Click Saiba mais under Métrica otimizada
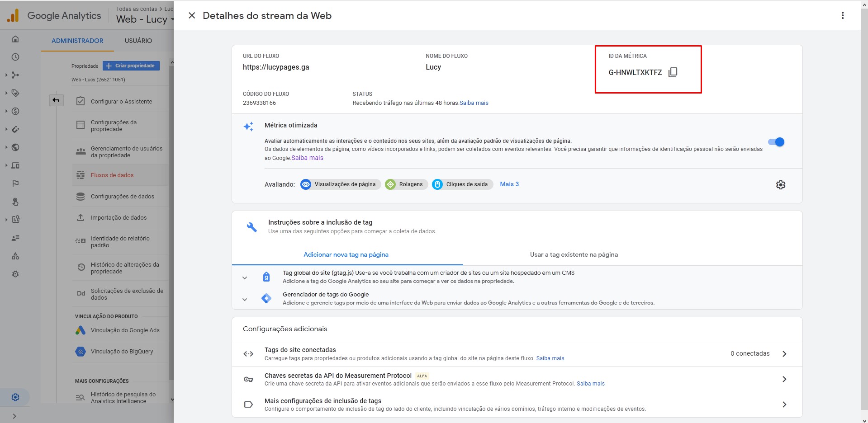Viewport: 868px width, 423px height. point(308,158)
